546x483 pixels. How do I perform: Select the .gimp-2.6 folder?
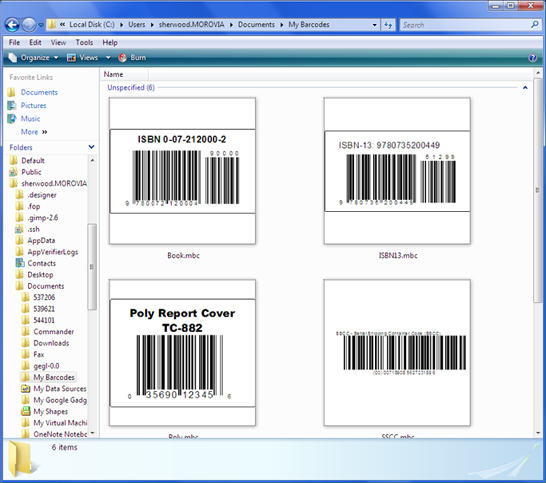click(42, 218)
